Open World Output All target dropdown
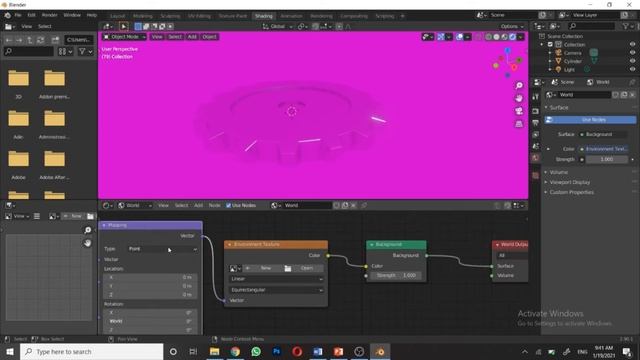 (512, 256)
